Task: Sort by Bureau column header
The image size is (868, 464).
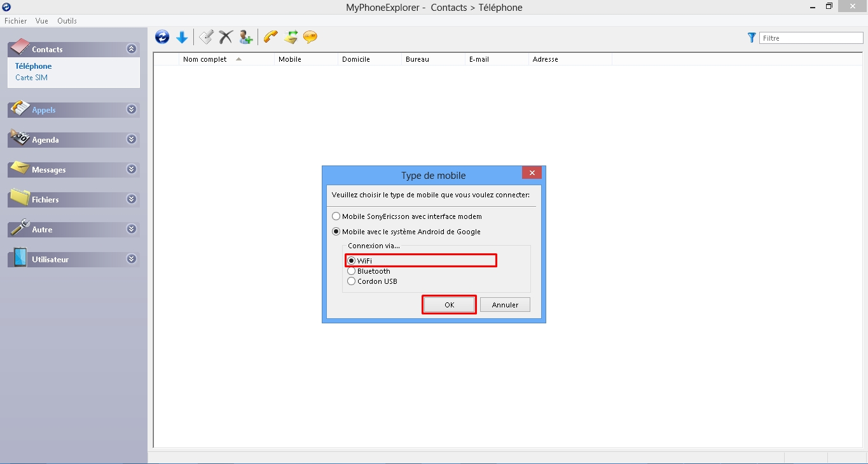Action: (434, 59)
